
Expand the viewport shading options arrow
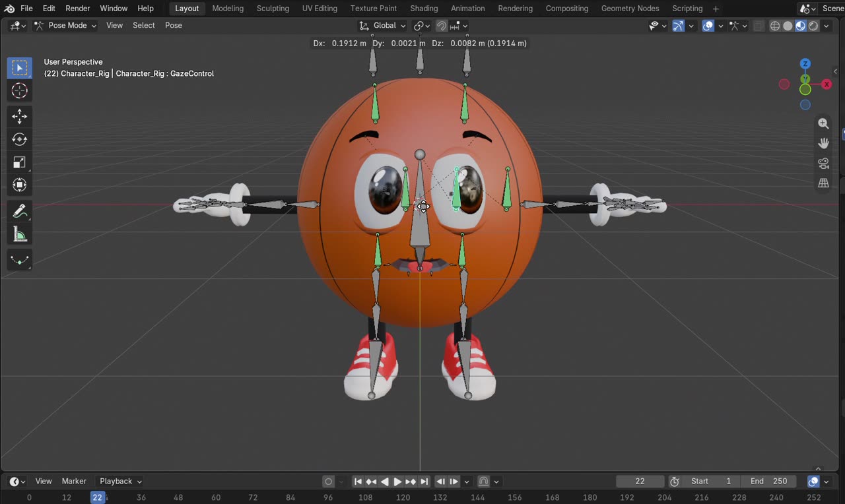click(x=827, y=26)
